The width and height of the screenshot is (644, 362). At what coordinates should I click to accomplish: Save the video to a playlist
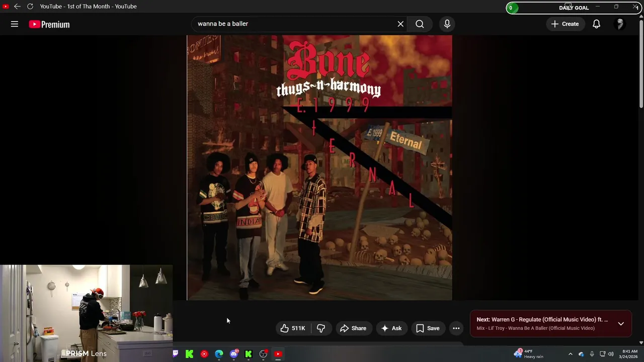[x=428, y=328]
